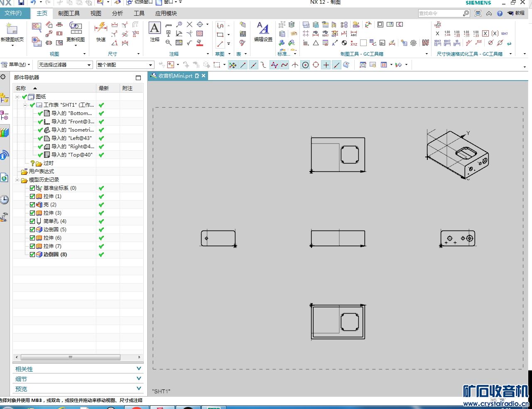
Task: Click the navigator horizontal scrollbar thumb
Action: pos(71,357)
